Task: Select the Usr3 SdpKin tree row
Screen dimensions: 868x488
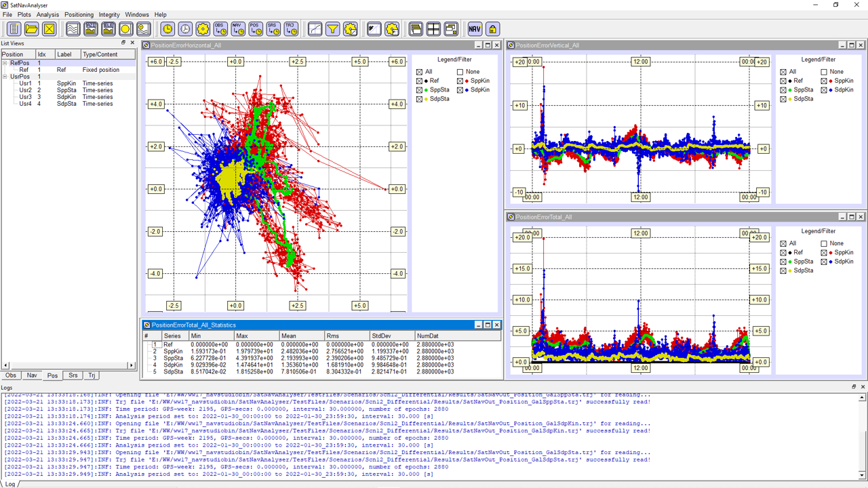Action: [26, 97]
